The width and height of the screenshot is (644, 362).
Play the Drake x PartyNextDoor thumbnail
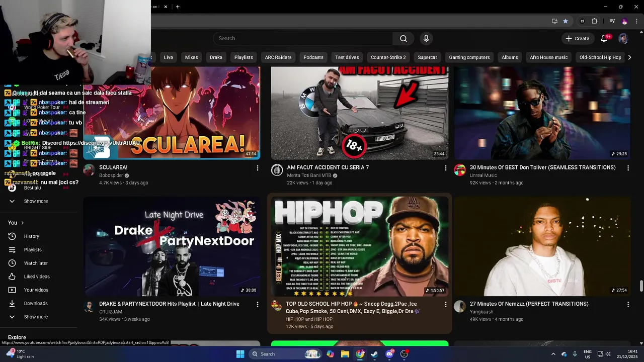pyautogui.click(x=172, y=246)
